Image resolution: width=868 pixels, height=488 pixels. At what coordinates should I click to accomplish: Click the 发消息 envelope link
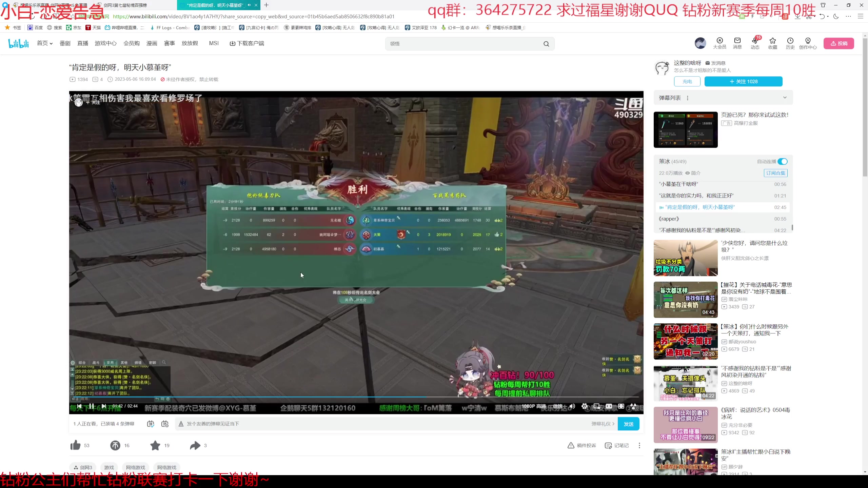point(715,63)
